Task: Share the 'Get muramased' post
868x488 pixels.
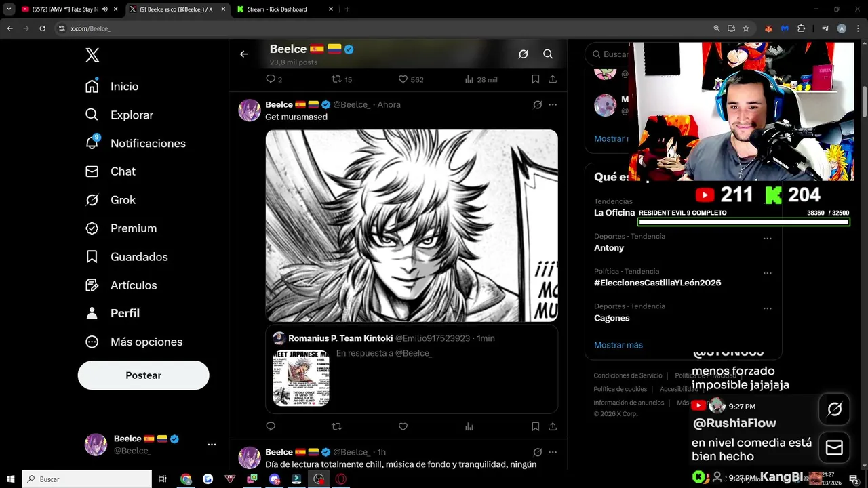Action: 553,426
